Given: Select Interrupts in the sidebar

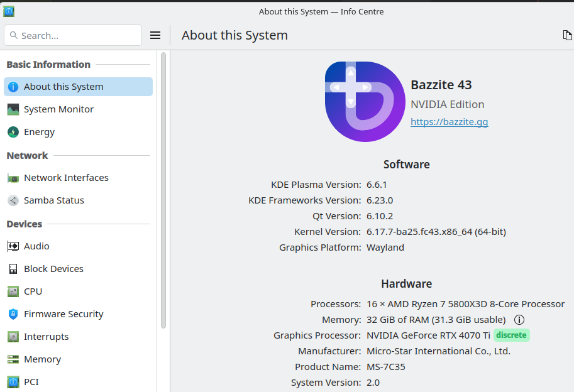Looking at the screenshot, I should coord(46,337).
